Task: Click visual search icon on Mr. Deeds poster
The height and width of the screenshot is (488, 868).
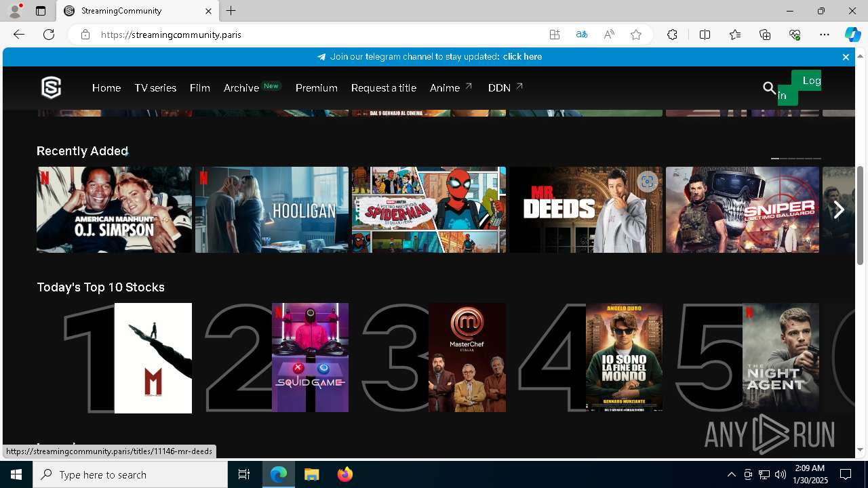Action: click(x=648, y=182)
